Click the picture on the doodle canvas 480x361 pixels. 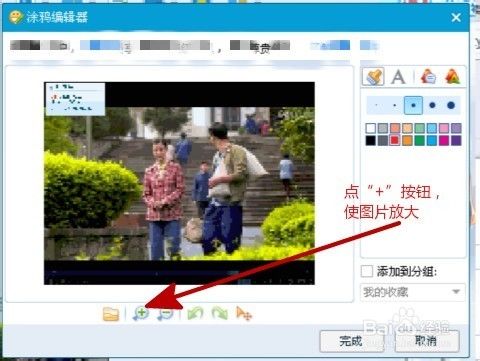tap(179, 183)
